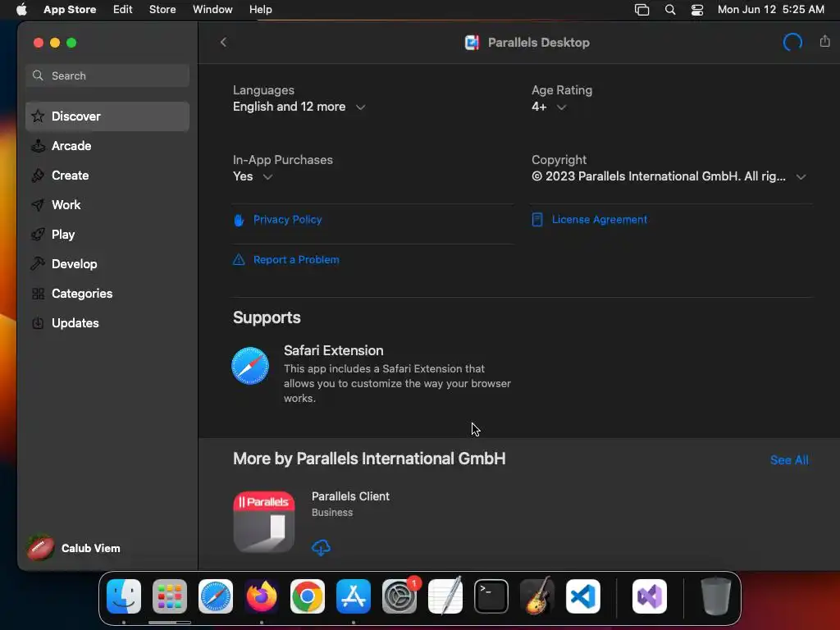Viewport: 840px width, 630px height.
Task: Open System Settings from the Dock
Action: [x=399, y=596]
